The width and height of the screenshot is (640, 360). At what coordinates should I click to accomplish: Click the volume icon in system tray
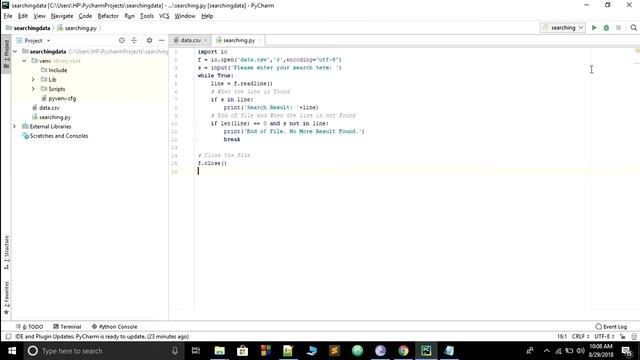(x=580, y=351)
